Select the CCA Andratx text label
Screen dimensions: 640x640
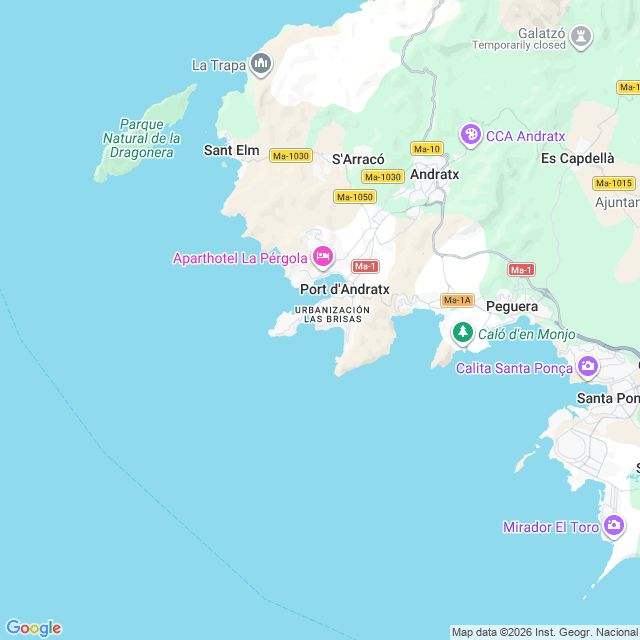click(526, 136)
